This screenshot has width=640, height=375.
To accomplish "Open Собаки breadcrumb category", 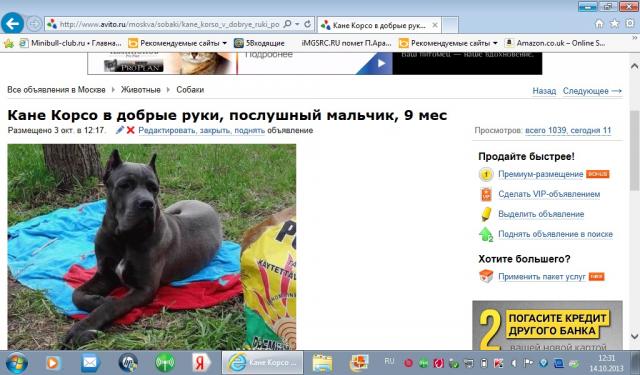I will click(190, 90).
